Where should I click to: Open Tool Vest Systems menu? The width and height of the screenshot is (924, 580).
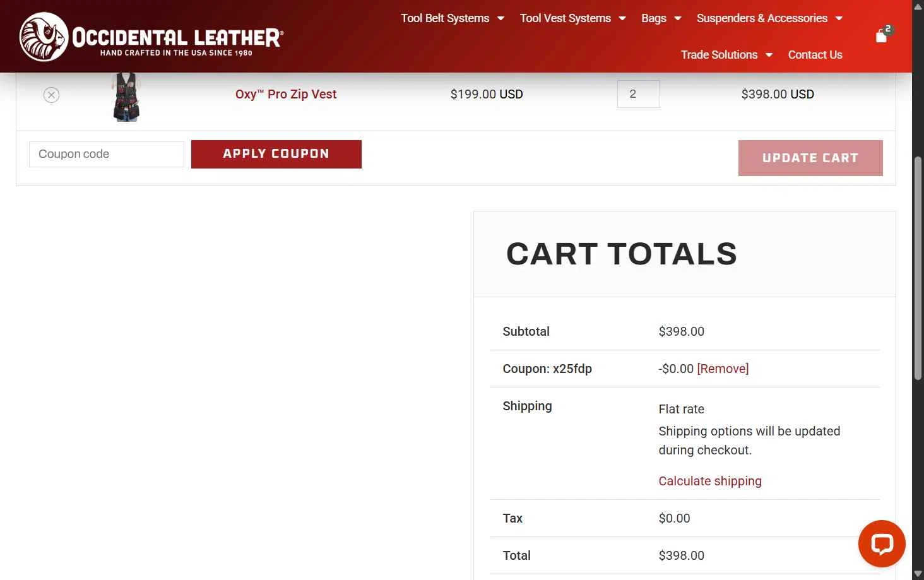(x=566, y=18)
